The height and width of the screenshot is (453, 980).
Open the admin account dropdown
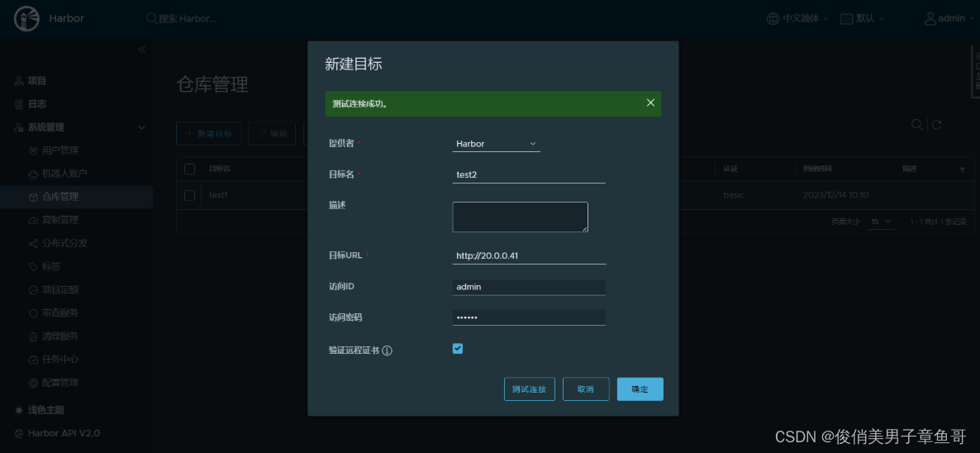951,18
